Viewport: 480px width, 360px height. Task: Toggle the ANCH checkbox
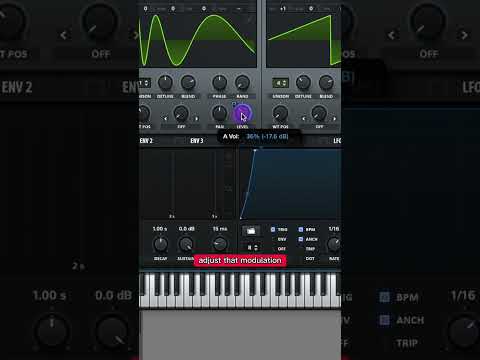(x=301, y=239)
